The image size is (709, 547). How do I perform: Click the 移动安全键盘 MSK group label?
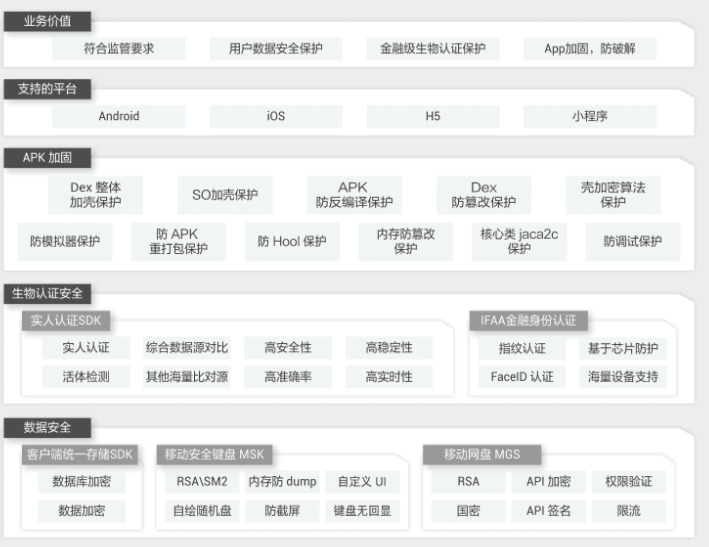(x=214, y=455)
